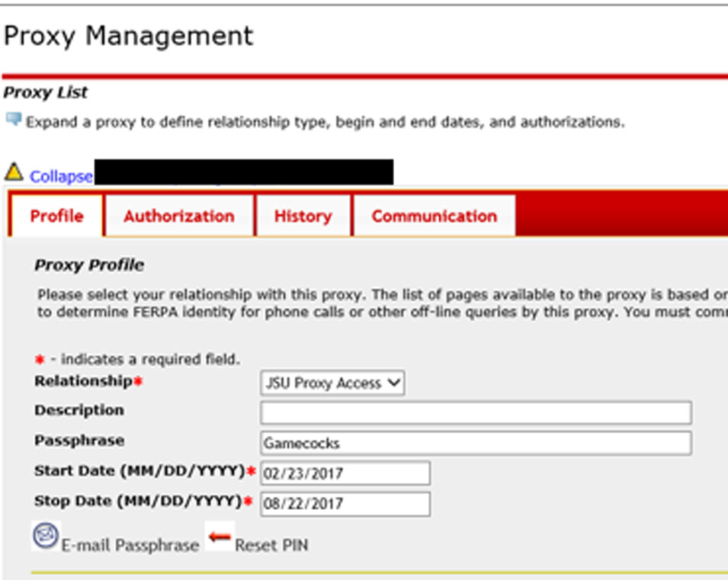This screenshot has height=580, width=728.
Task: Click the Proxy Profile heading
Action: (89, 264)
